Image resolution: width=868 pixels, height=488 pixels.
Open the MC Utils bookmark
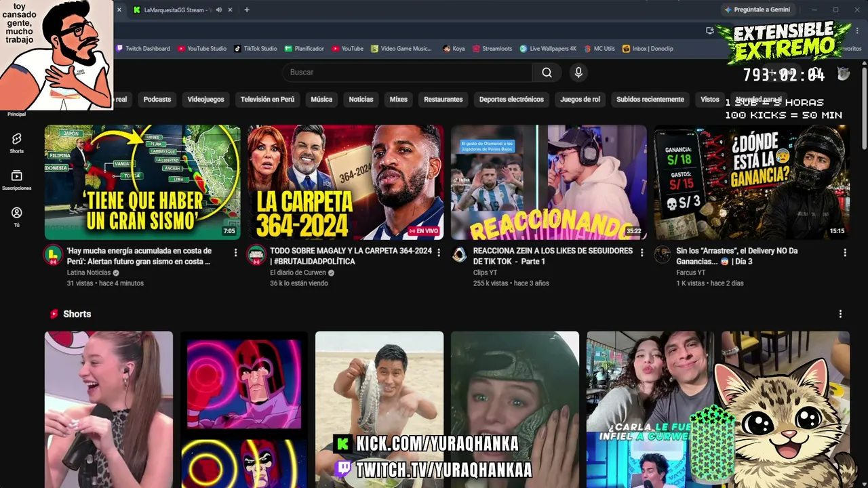pyautogui.click(x=599, y=49)
